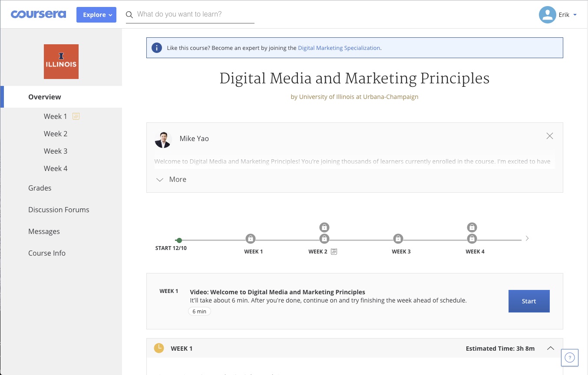Open Discussion Forums in the sidebar

tap(59, 210)
